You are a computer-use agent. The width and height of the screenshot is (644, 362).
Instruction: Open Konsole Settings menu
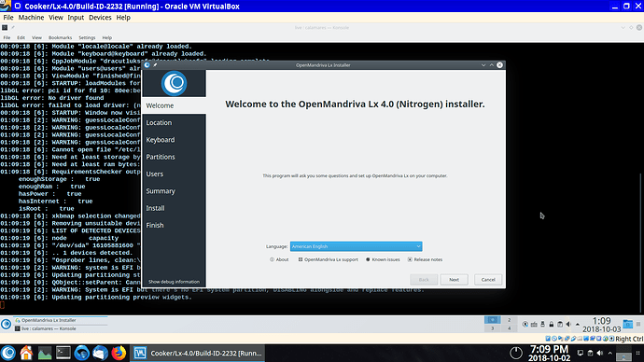[x=87, y=37]
